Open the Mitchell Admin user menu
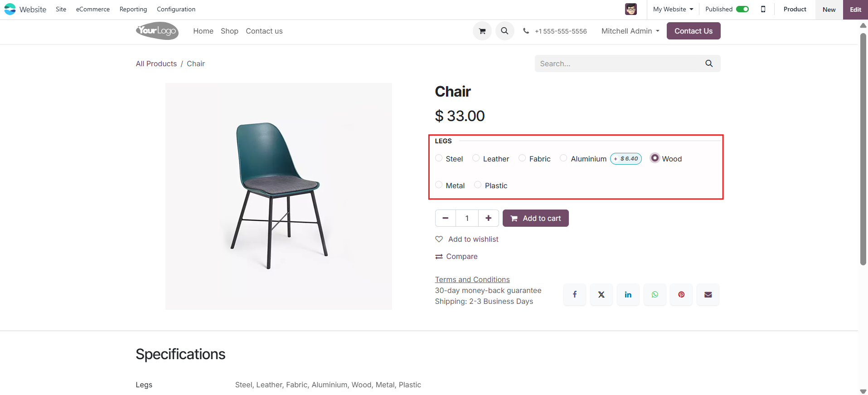Screen dimensions: 868x395 point(630,31)
